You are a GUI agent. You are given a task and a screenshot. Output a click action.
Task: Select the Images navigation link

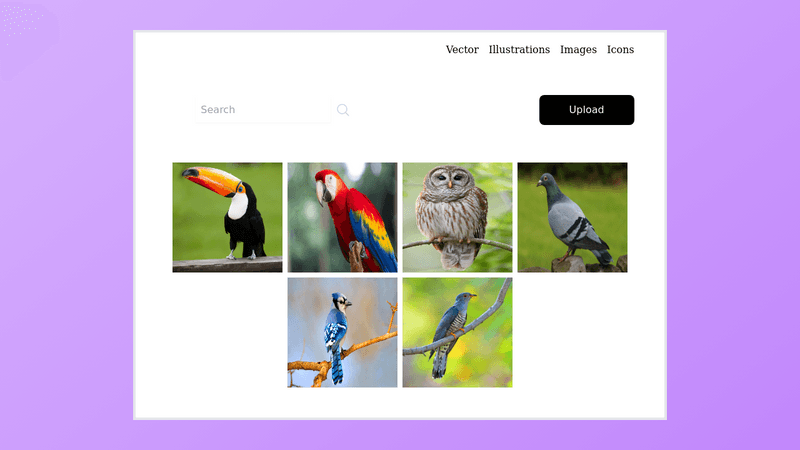(x=578, y=49)
